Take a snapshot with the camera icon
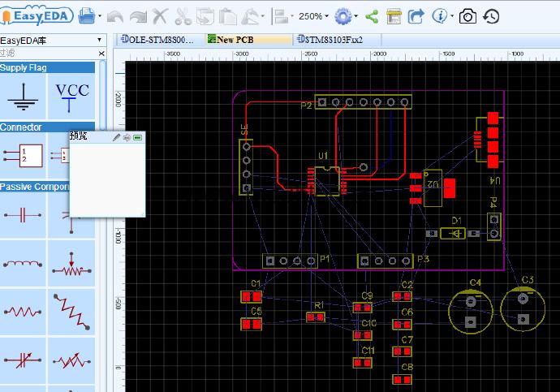Screen dimensions: 560x392 (x=467, y=16)
